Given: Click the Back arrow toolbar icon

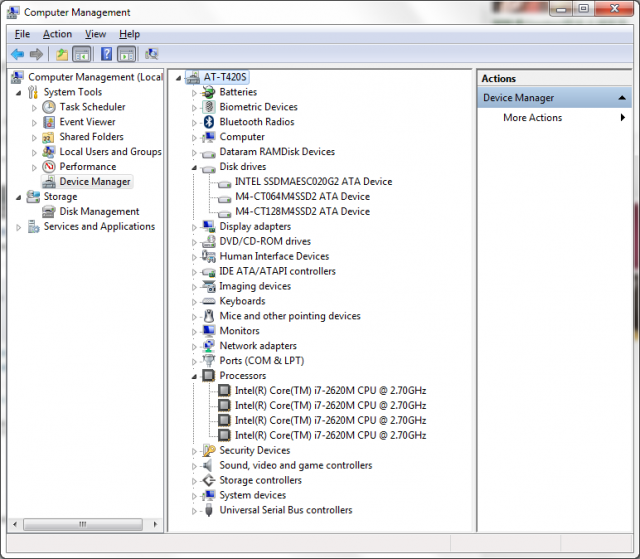Looking at the screenshot, I should (x=18, y=54).
